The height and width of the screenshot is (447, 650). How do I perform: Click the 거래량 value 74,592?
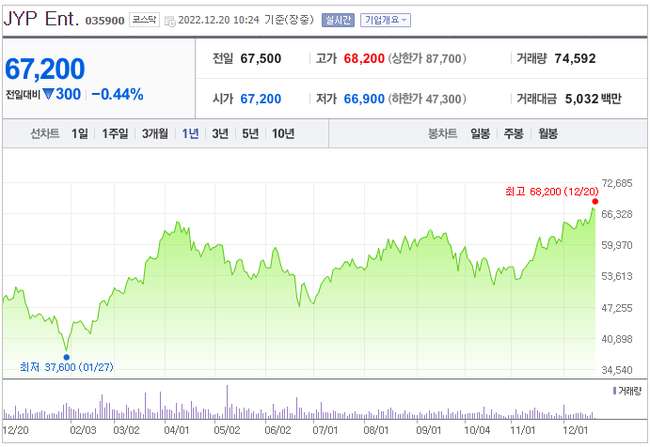575,58
